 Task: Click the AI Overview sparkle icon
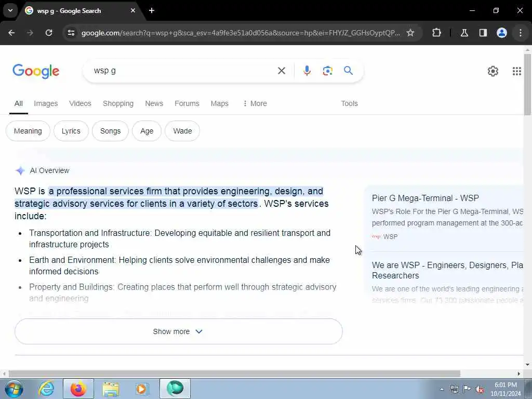(20, 170)
